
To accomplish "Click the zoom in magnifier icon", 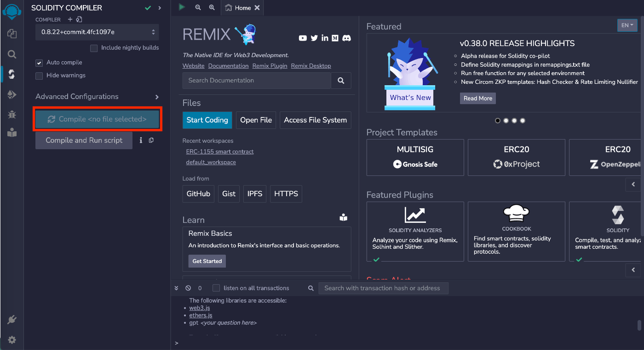I will click(212, 7).
